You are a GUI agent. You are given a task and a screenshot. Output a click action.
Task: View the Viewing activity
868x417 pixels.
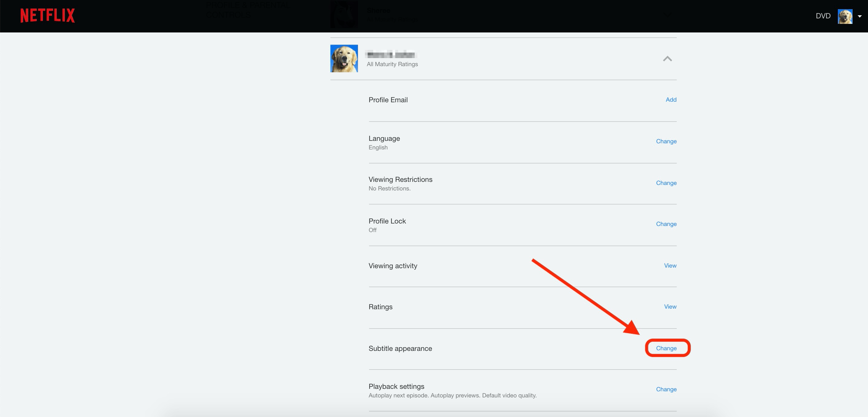tap(670, 265)
